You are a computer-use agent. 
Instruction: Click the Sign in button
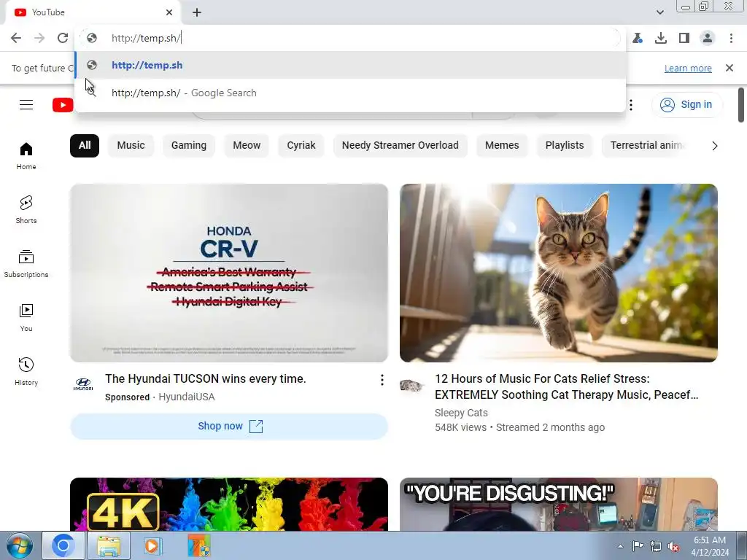(686, 104)
